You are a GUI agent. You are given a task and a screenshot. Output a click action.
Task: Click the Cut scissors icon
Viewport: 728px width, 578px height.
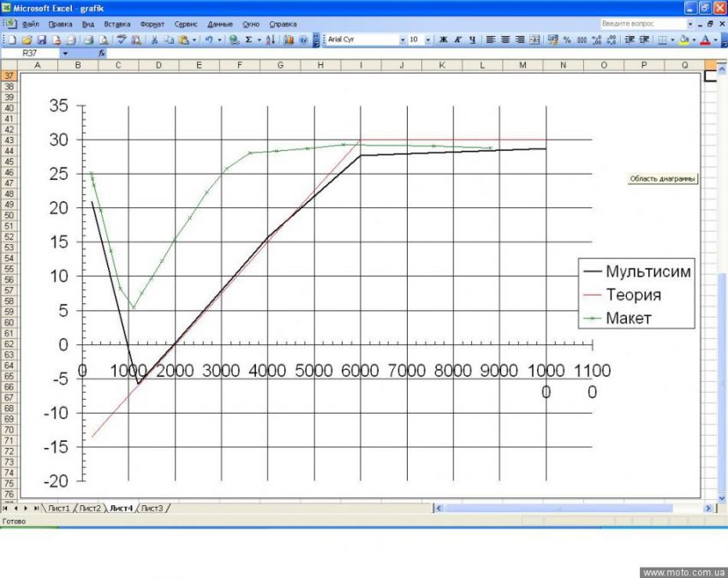154,39
